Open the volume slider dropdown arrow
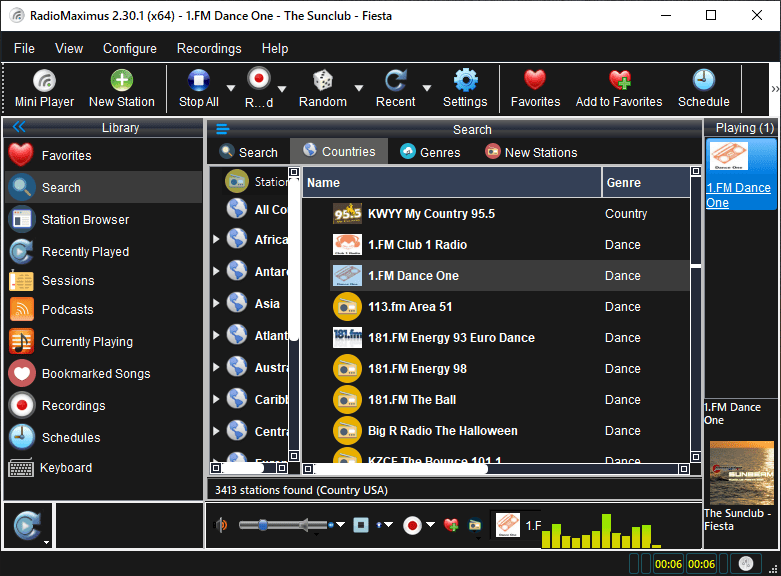The width and height of the screenshot is (781, 576). 341,525
